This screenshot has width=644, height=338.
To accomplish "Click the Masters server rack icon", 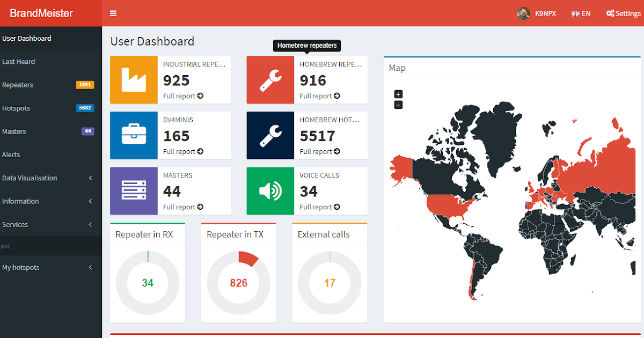I will tap(134, 190).
